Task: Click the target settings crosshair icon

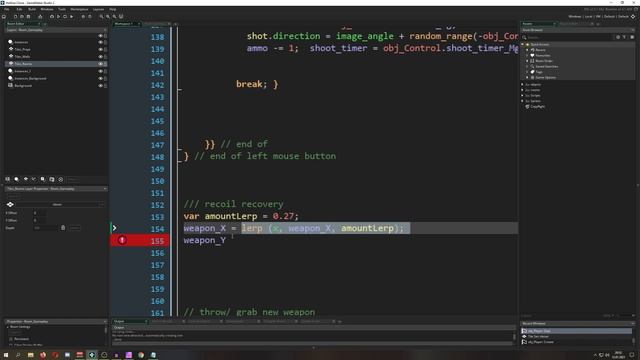Action: 633,16
